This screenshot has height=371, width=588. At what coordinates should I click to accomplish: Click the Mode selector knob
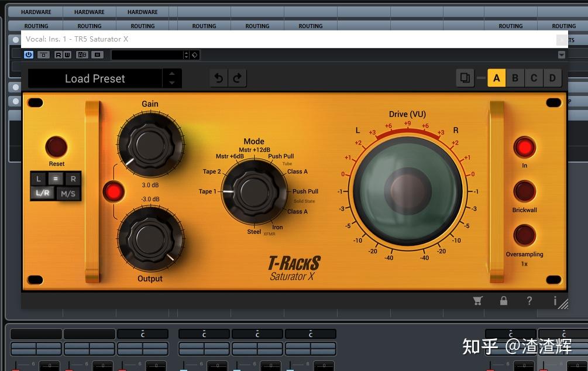click(255, 192)
